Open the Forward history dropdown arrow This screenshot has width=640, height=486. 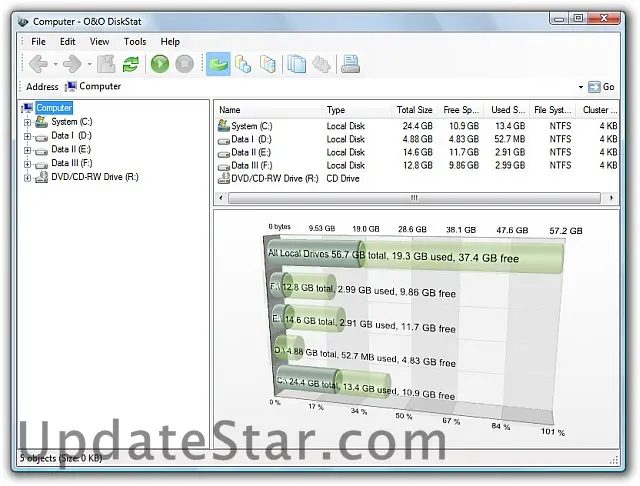click(x=89, y=64)
